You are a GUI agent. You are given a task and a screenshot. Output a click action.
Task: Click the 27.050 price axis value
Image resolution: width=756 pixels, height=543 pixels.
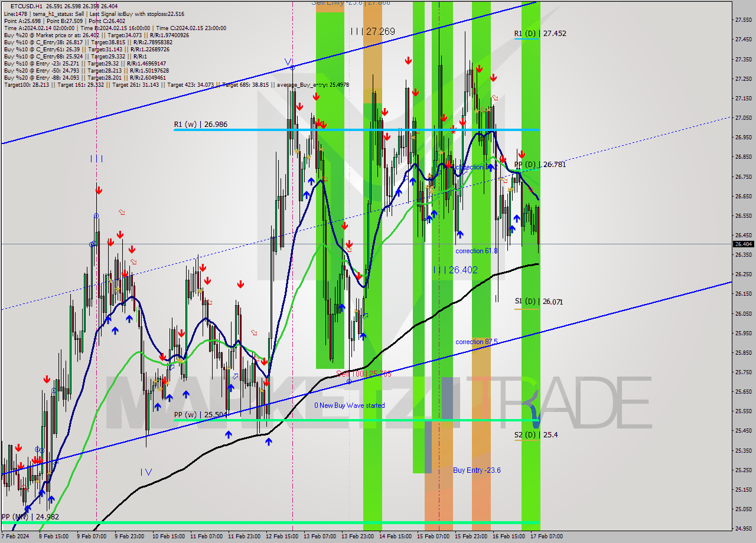(743, 118)
